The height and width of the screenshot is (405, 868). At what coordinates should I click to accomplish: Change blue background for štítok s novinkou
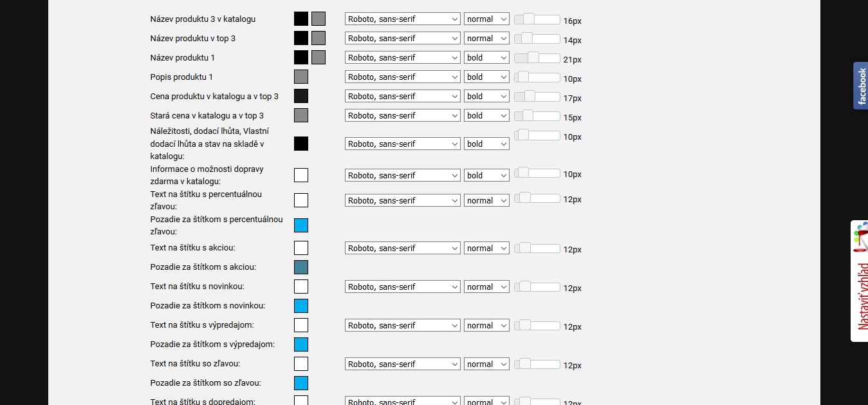click(301, 306)
